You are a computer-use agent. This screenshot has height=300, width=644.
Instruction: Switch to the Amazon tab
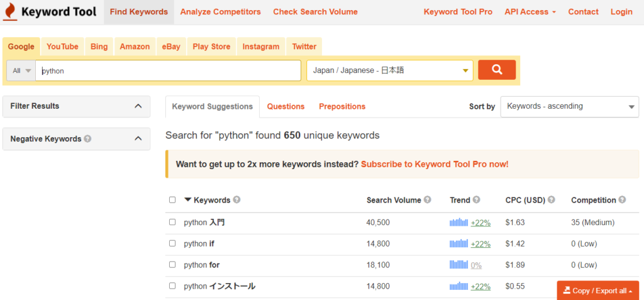pyautogui.click(x=135, y=47)
